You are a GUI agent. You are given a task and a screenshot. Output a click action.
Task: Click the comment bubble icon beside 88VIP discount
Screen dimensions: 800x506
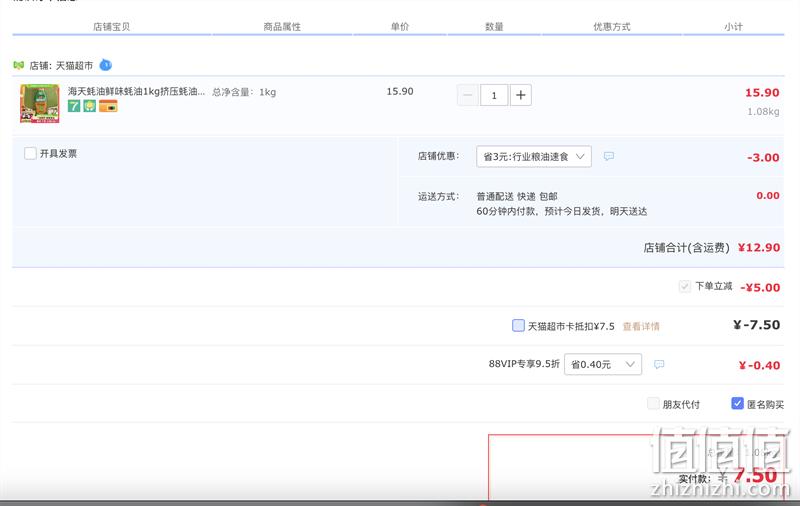tap(659, 364)
